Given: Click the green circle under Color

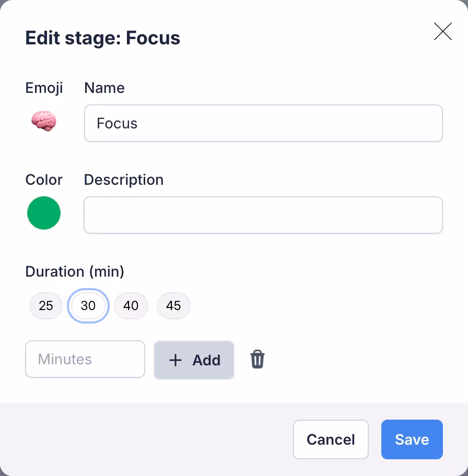Looking at the screenshot, I should (x=44, y=213).
